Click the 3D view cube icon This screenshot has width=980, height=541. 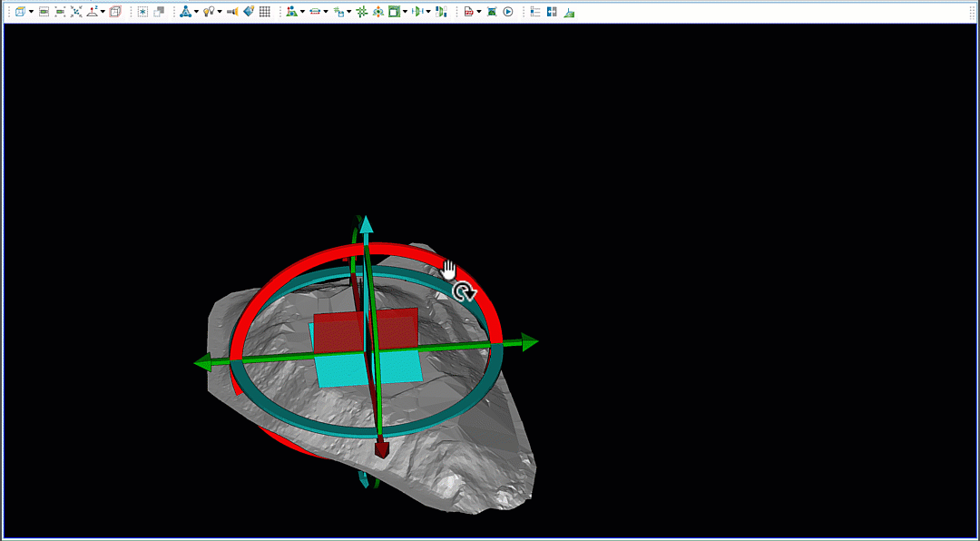20,12
